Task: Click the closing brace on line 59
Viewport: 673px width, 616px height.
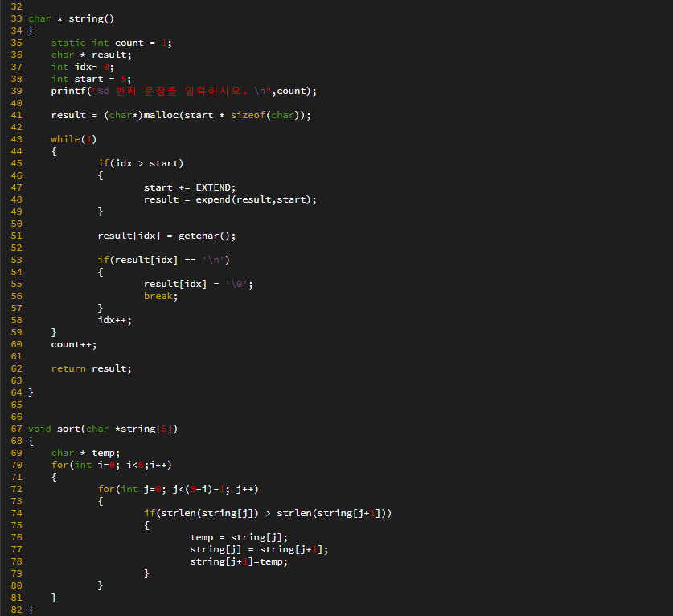Action: (54, 332)
